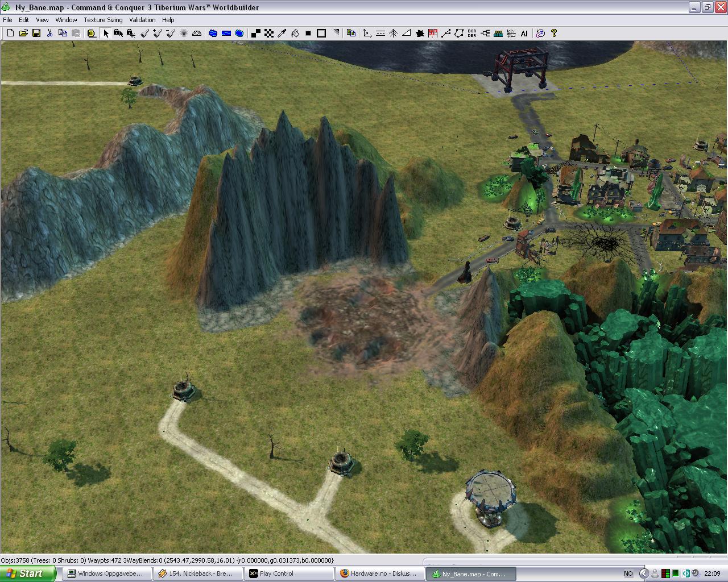Click the 22:09 clock in tray
The image size is (728, 582).
pyautogui.click(x=712, y=573)
